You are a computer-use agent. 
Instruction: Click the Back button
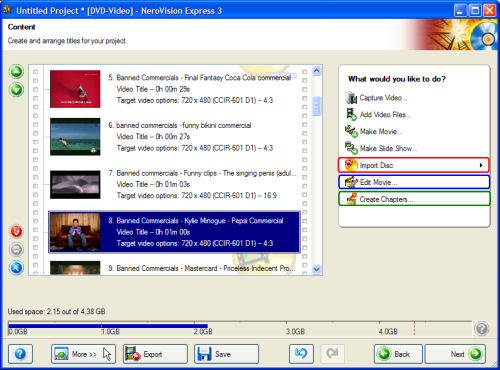[398, 354]
